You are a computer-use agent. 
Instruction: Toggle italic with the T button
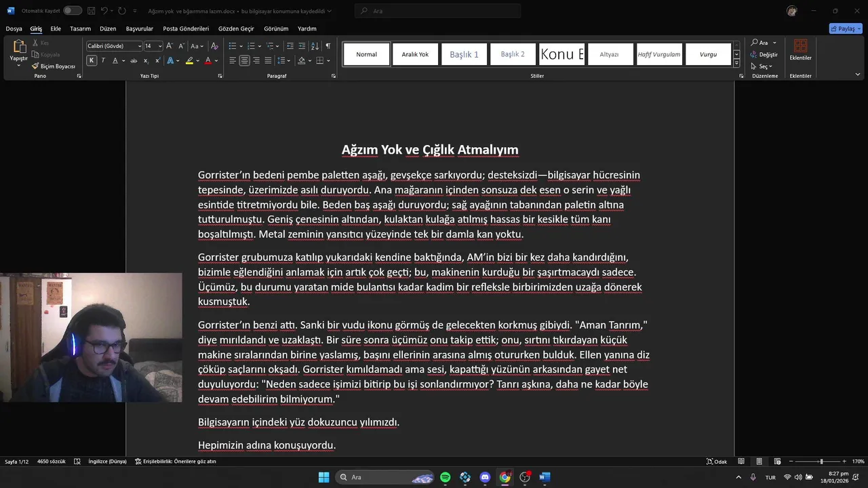[103, 60]
